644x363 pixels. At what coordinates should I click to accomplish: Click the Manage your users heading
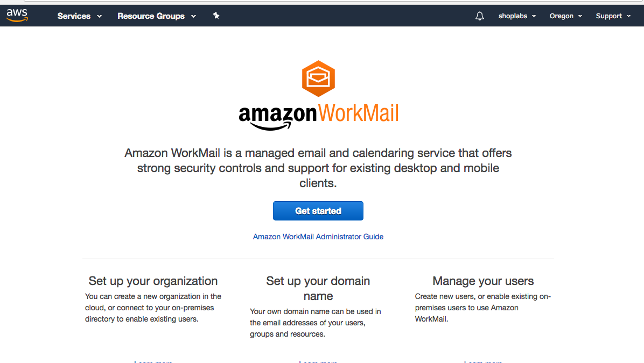pyautogui.click(x=483, y=281)
